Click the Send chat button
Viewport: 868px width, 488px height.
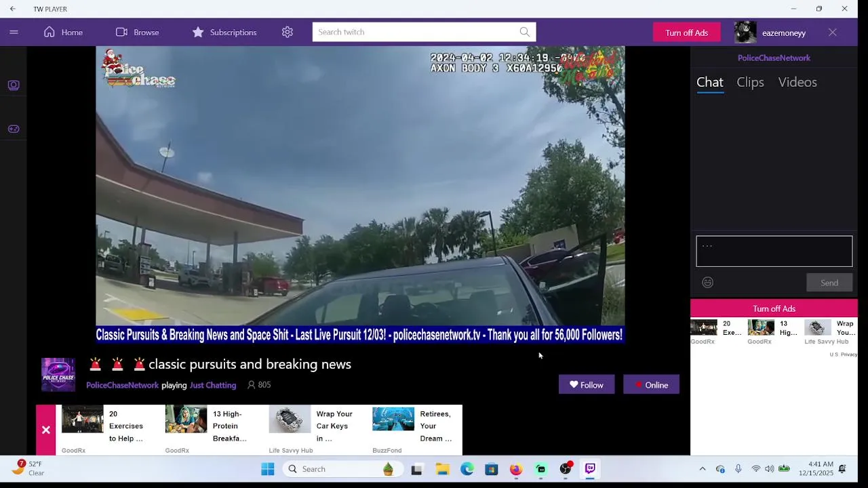coord(829,283)
